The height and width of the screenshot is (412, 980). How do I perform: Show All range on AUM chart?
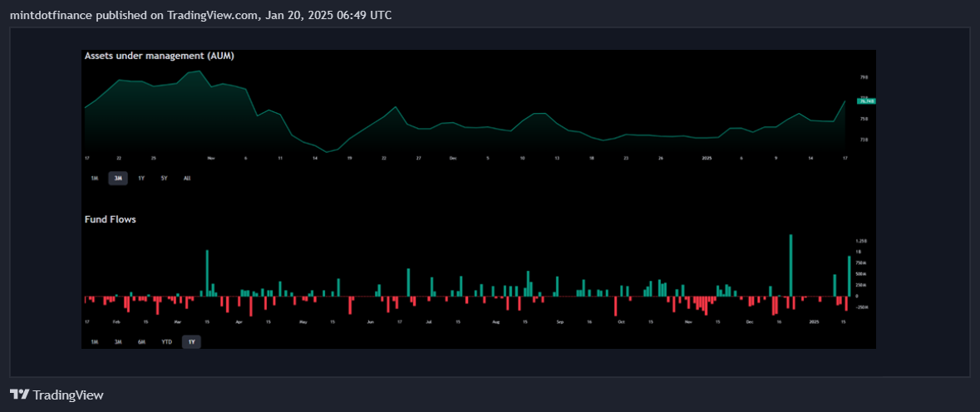coord(187,178)
